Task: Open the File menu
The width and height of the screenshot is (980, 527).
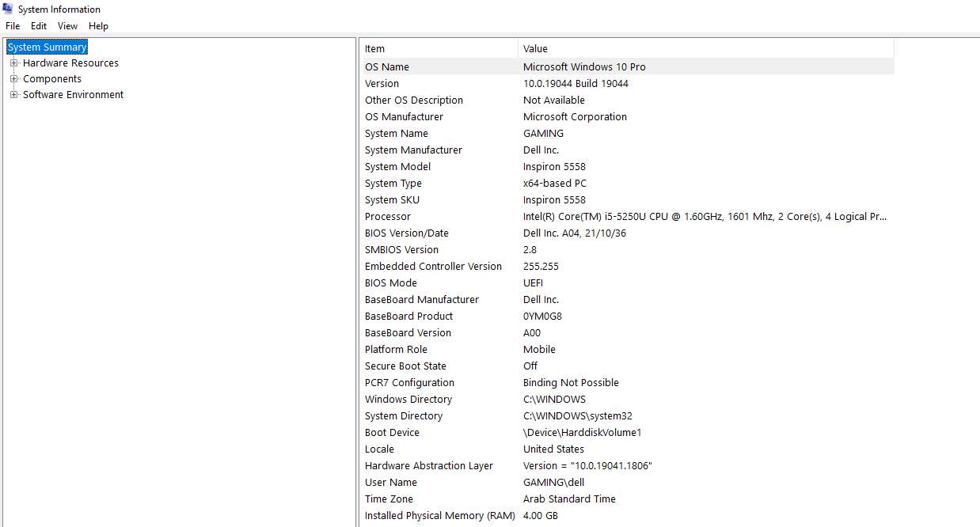Action: point(12,25)
